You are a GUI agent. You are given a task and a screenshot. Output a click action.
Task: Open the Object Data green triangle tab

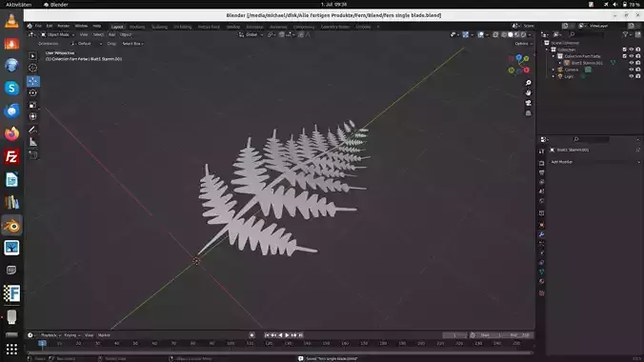(x=542, y=271)
